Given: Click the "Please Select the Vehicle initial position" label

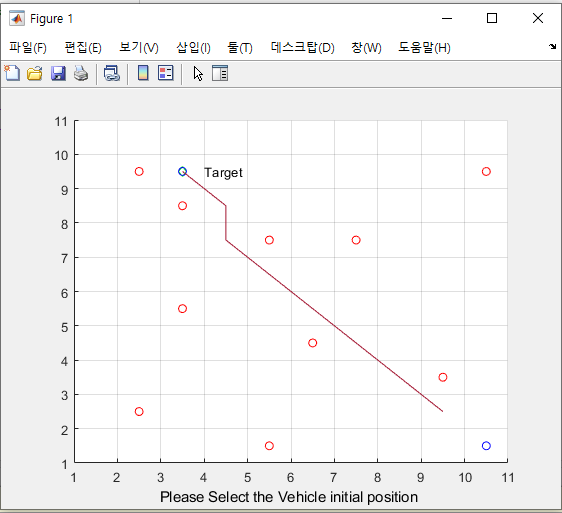Looking at the screenshot, I should coord(289,497).
